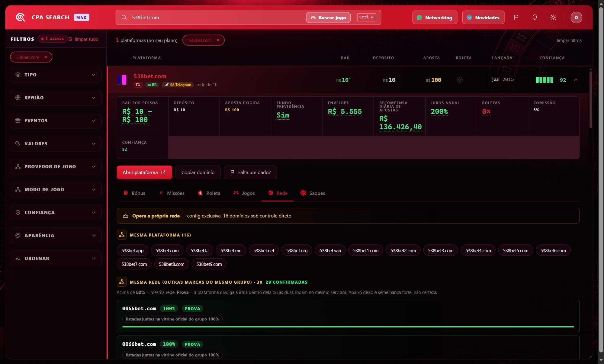
Task: Switch to the Saques tab
Action: (313, 193)
